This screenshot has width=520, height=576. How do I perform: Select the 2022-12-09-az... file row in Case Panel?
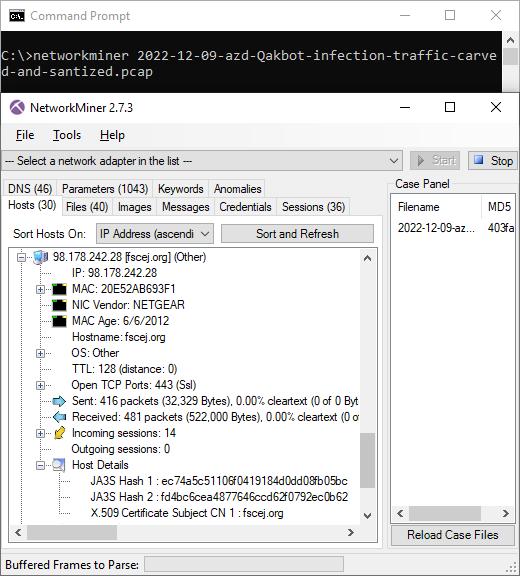pyautogui.click(x=453, y=228)
